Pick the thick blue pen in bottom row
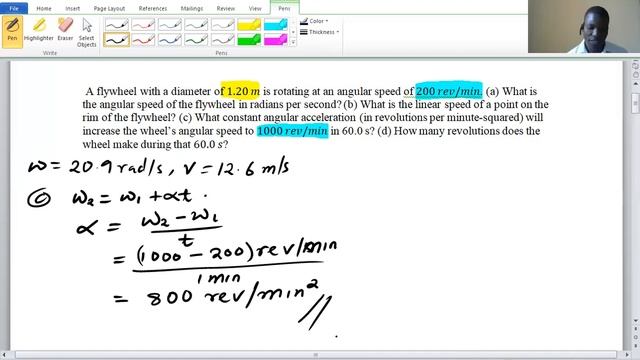This screenshot has width=640, height=360. [169, 40]
